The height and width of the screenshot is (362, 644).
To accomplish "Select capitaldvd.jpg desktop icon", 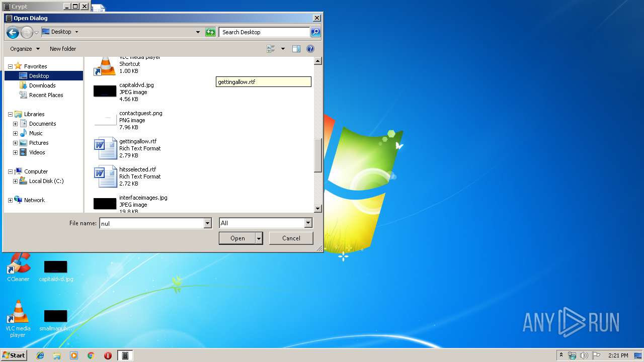I will tap(56, 271).
